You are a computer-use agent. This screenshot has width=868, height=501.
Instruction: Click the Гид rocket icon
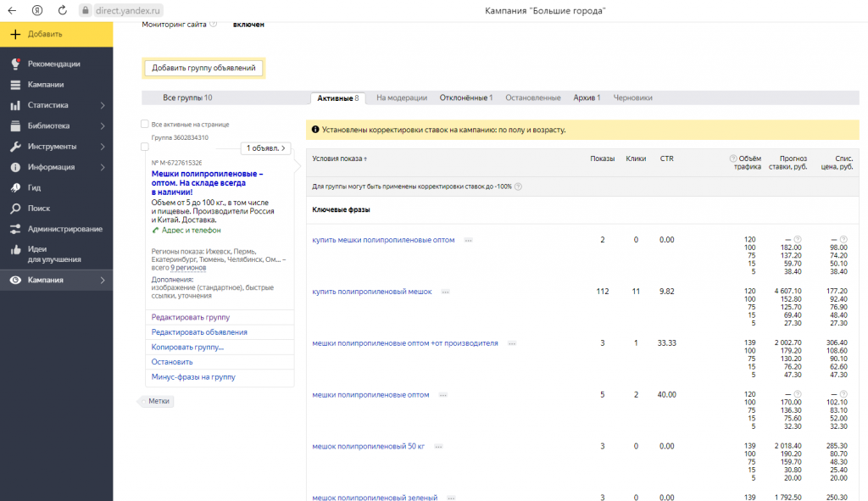[x=15, y=187]
